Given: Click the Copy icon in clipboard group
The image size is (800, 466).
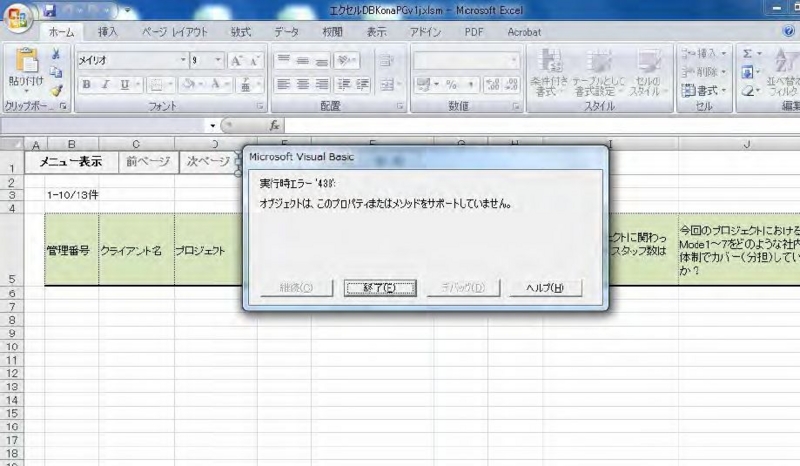Looking at the screenshot, I should point(56,72).
